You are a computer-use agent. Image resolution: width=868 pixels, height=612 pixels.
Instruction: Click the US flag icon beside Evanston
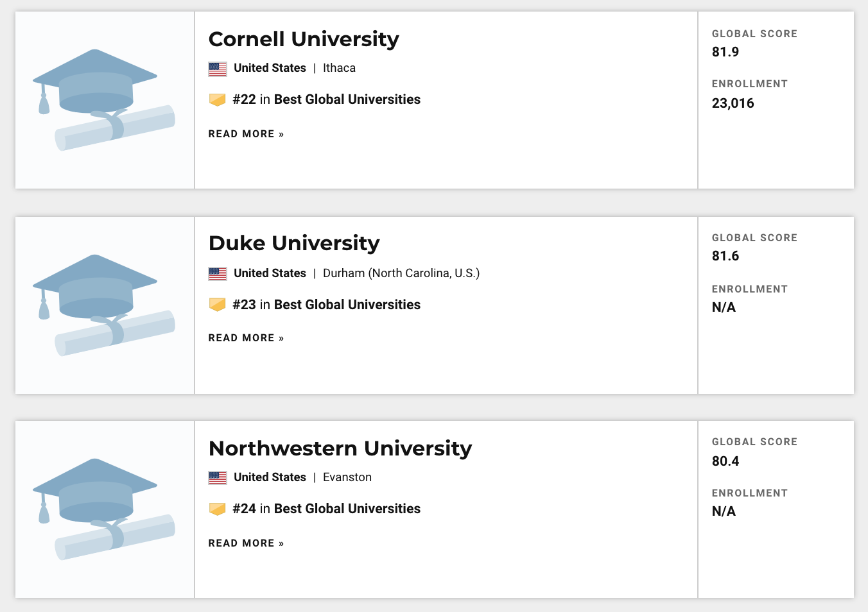click(218, 478)
